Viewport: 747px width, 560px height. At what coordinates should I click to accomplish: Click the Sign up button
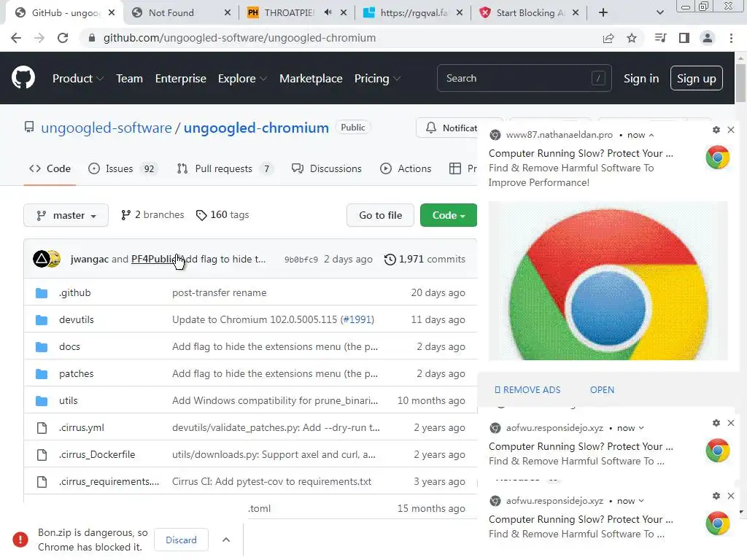[x=696, y=78]
